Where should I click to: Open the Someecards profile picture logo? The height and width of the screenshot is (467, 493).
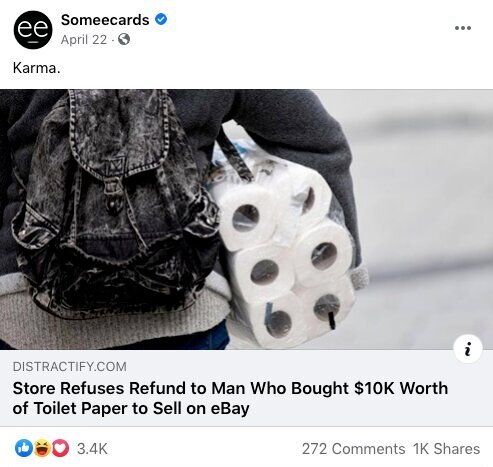[33, 30]
